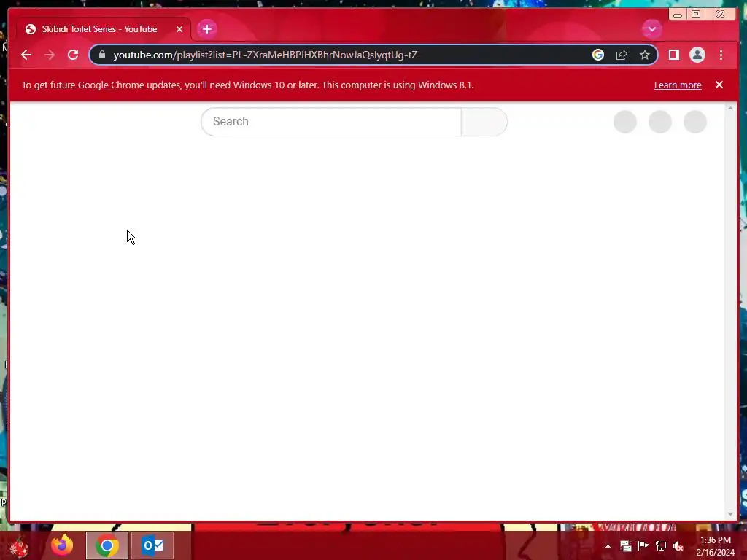Bookmark this tab with the star icon
This screenshot has height=560, width=747.
point(645,55)
